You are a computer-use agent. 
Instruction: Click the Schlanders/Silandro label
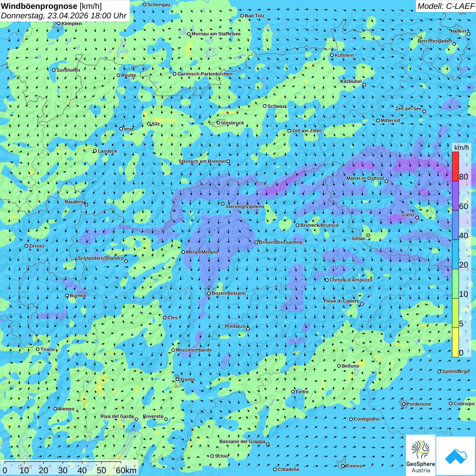(101, 258)
